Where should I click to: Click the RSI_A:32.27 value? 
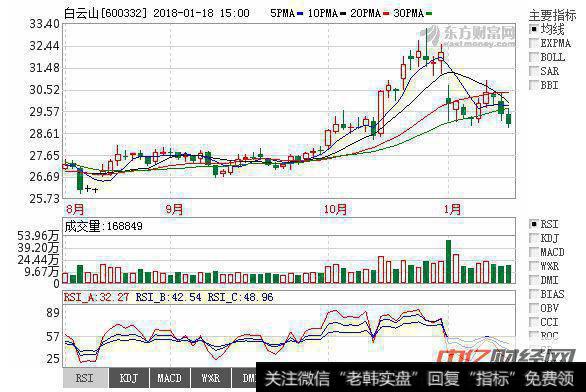96,297
